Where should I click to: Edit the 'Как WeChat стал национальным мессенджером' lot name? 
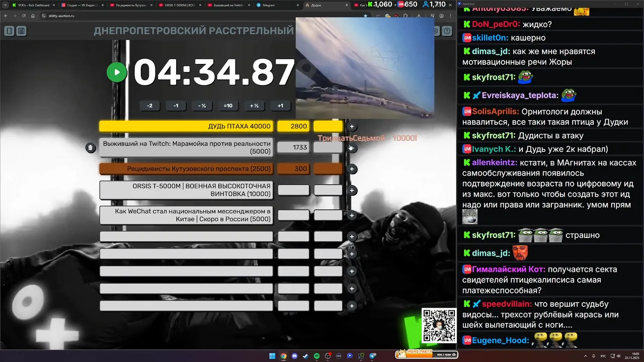click(x=186, y=215)
